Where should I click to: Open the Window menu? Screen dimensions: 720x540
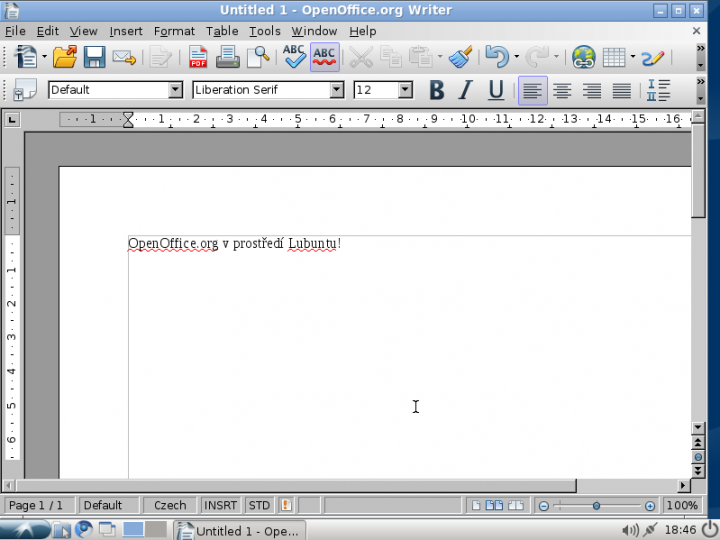[x=315, y=31]
